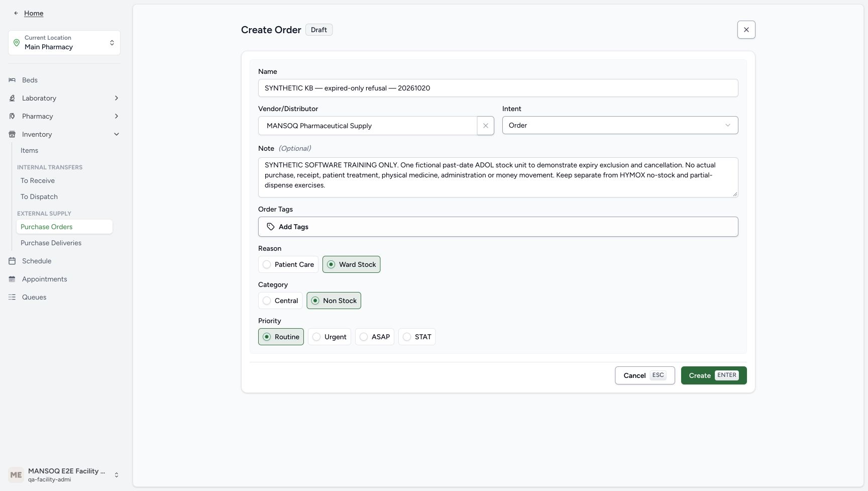Click the tag icon in Order Tags
Screen dimensions: 868x491
coord(271,227)
